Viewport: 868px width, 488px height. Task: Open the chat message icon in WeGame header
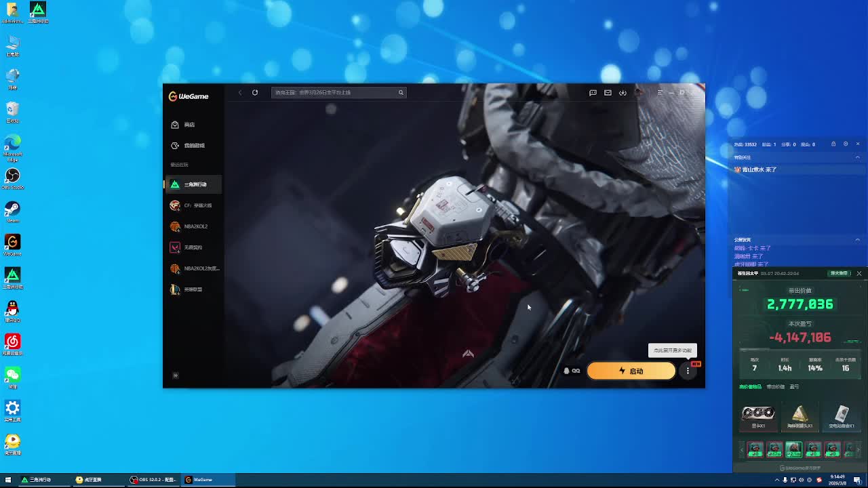[x=593, y=92]
